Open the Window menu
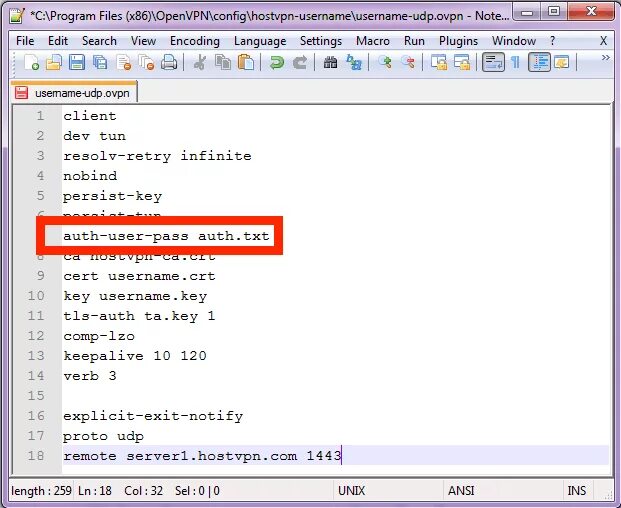The height and width of the screenshot is (508, 621). (x=514, y=41)
